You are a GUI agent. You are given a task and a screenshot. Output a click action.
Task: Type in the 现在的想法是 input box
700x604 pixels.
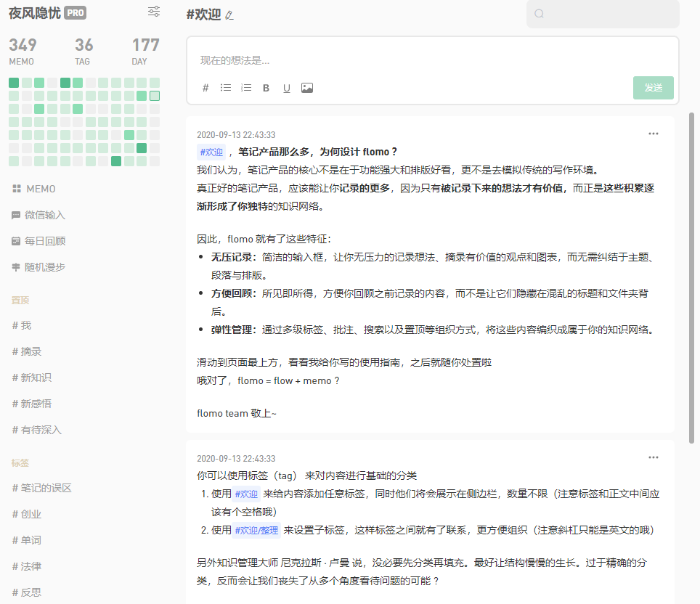pos(432,60)
